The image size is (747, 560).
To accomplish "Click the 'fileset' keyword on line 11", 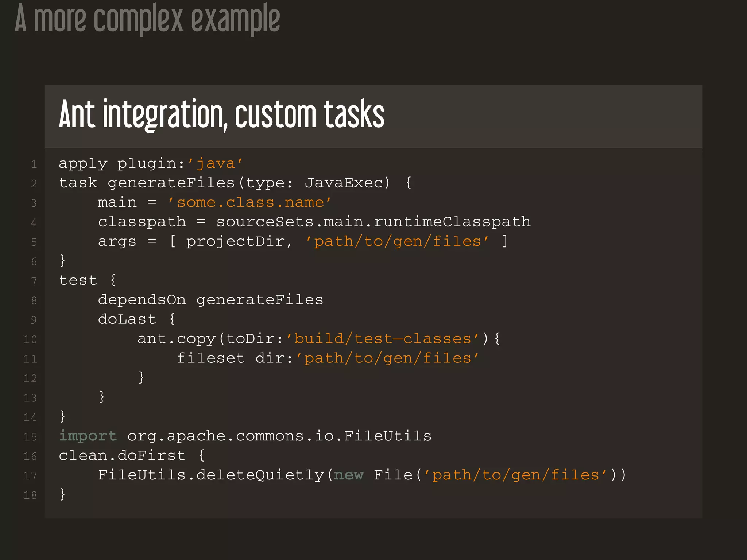I will (210, 358).
